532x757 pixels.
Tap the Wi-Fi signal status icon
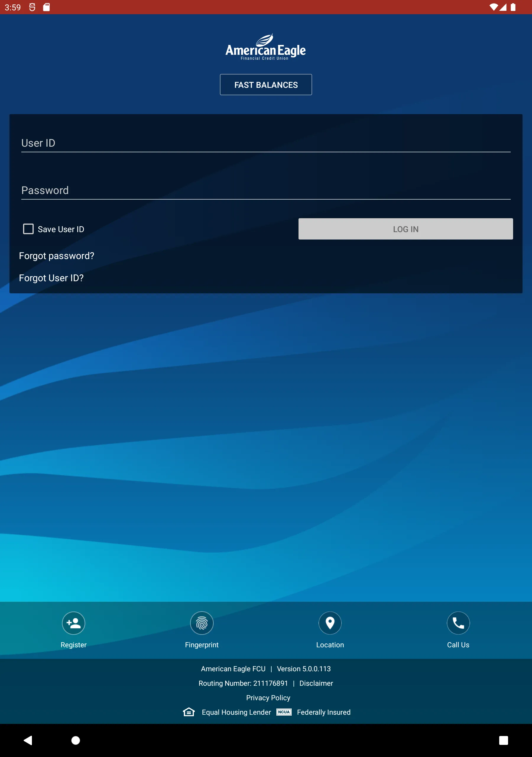click(494, 7)
